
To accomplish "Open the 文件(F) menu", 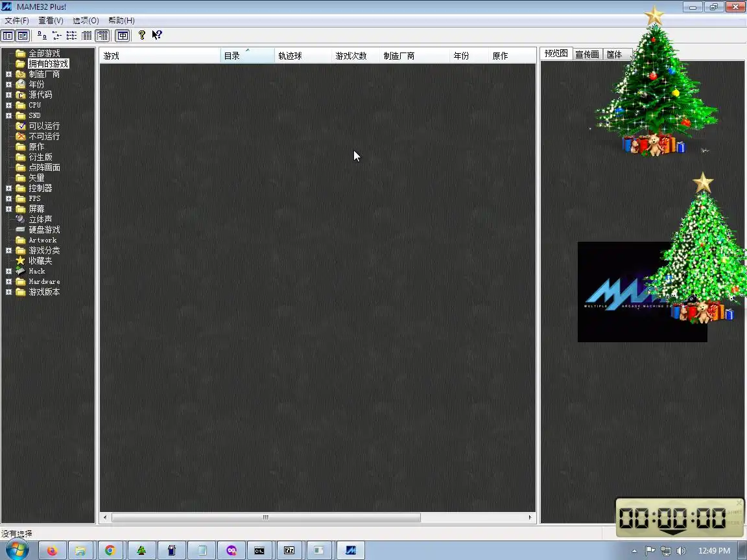I will point(17,21).
